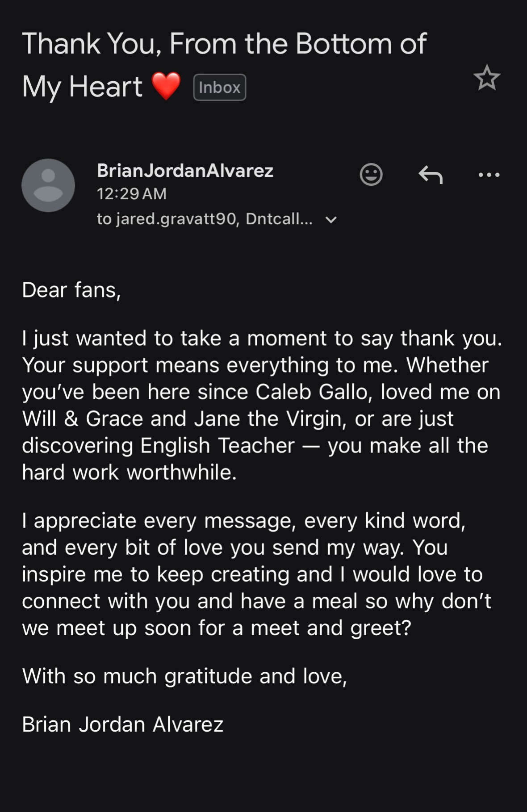Image resolution: width=527 pixels, height=812 pixels.
Task: Open the Inbox label tag
Action: (x=220, y=87)
